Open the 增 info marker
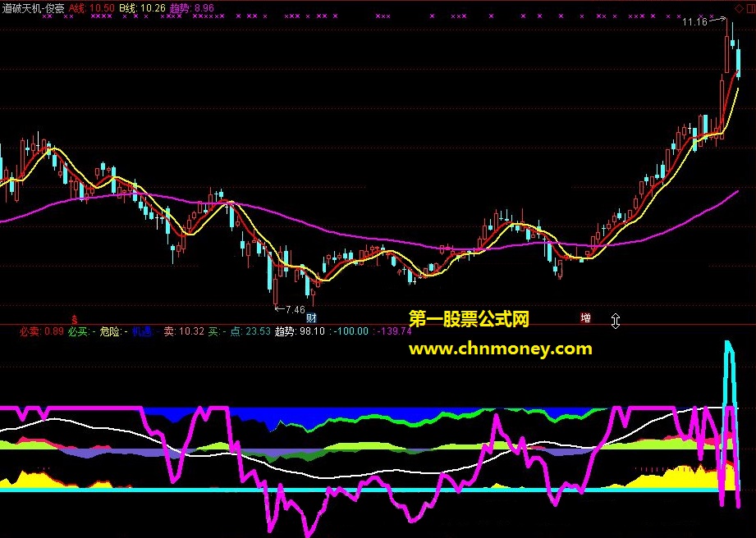 point(586,318)
